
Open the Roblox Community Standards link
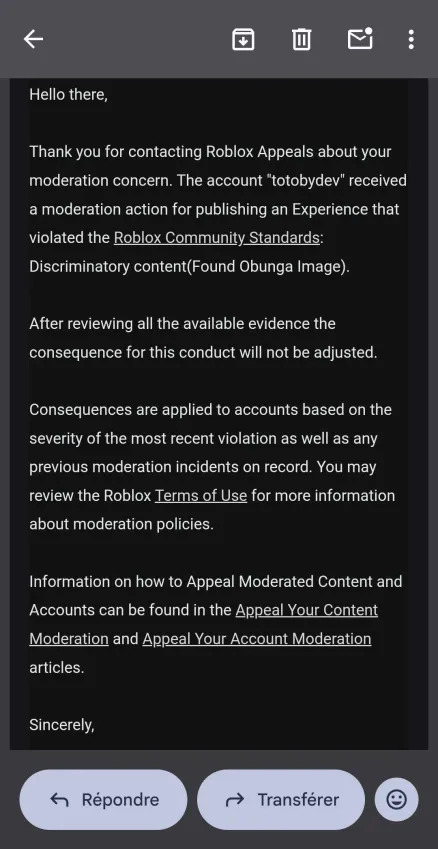[x=217, y=238]
